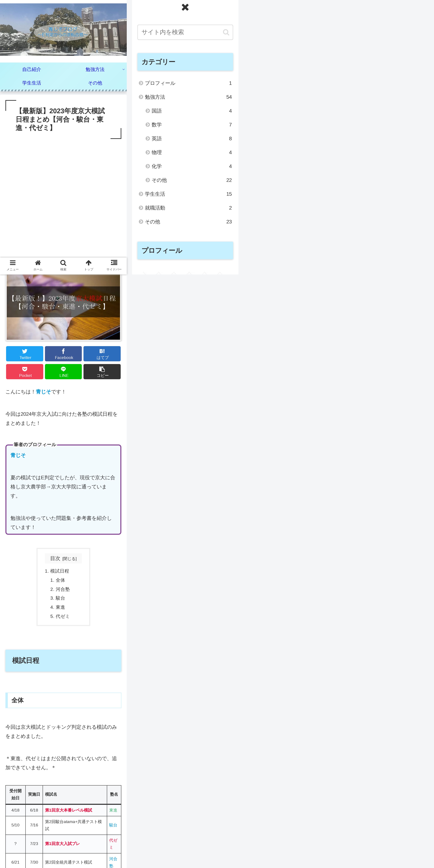Jump to 駿台 in the table of contents

pyautogui.click(x=60, y=598)
